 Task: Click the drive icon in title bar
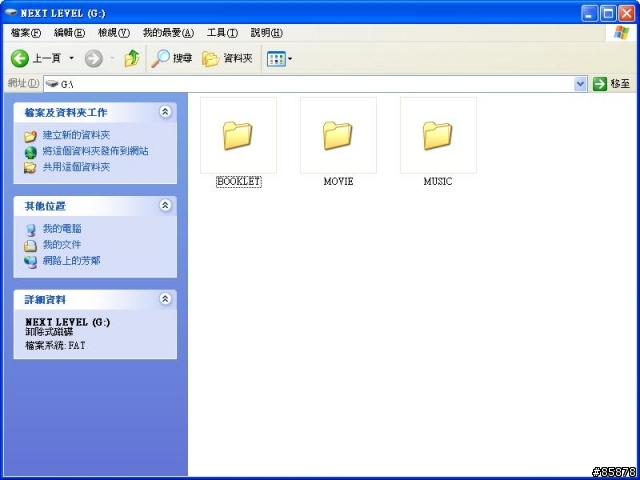[x=11, y=13]
